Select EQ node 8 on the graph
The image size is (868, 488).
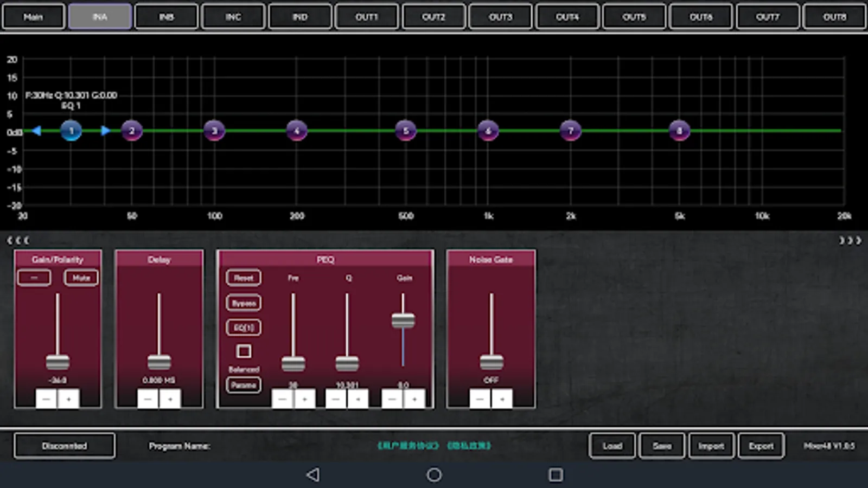pos(679,131)
